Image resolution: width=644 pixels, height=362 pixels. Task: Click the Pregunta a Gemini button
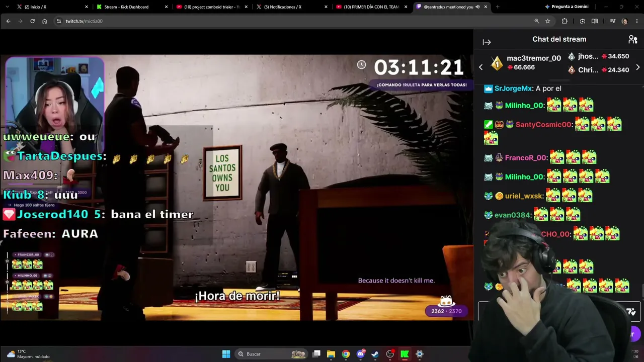coord(567,7)
